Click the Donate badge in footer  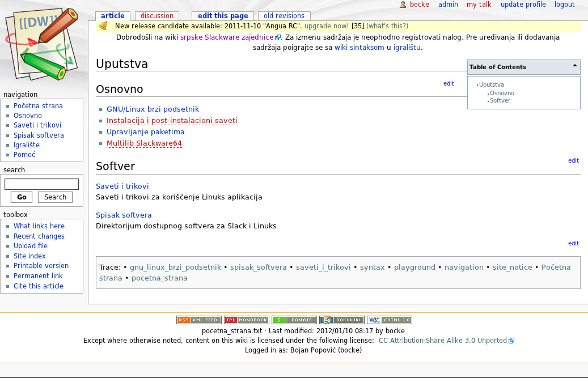[x=294, y=320]
